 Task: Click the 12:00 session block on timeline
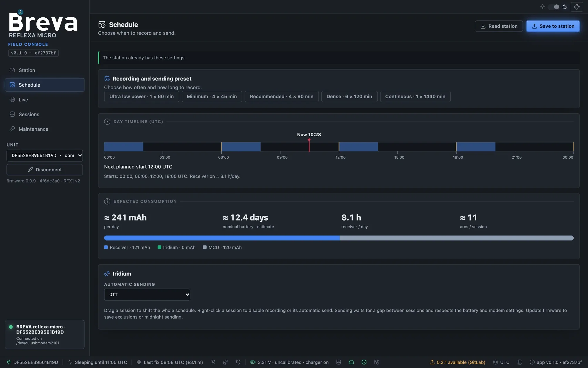pyautogui.click(x=358, y=147)
